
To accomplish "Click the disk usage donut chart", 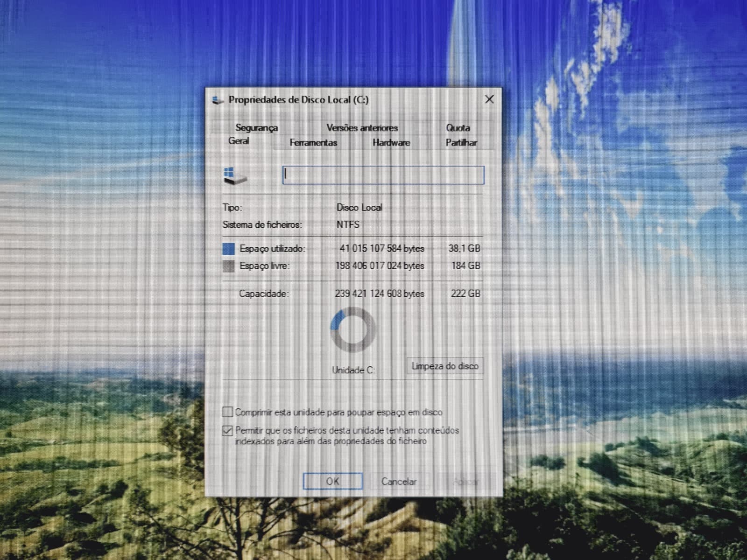I will click(x=353, y=329).
